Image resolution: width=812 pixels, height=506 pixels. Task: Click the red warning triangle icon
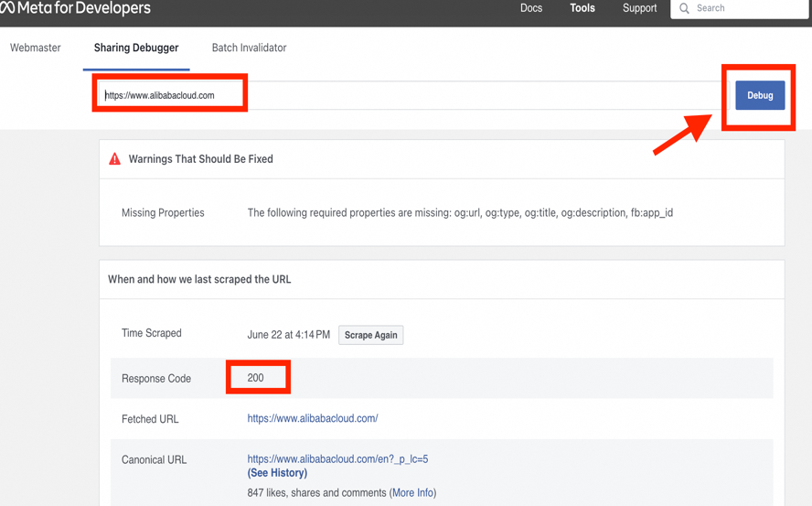114,158
